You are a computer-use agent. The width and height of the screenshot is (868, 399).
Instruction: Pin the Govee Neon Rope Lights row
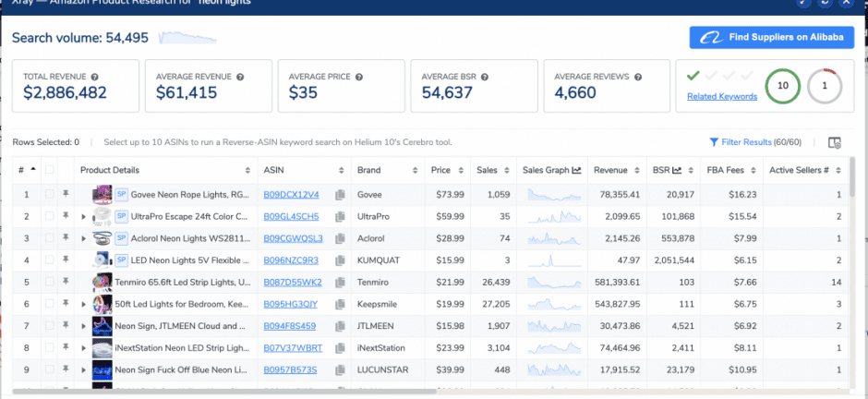pyautogui.click(x=66, y=194)
